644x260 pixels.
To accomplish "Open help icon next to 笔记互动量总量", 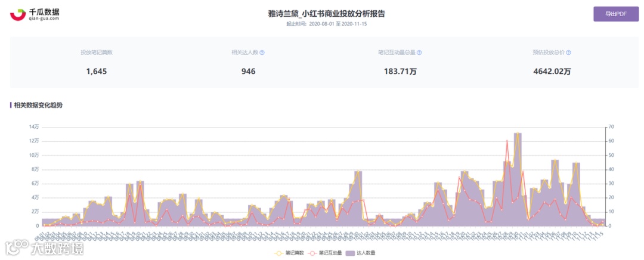I will [419, 52].
